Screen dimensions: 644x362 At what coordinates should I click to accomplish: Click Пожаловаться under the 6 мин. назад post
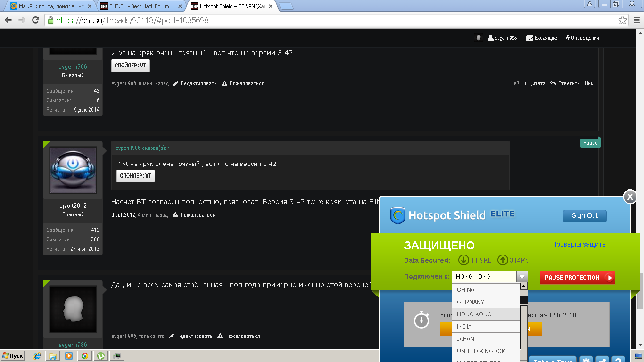coord(243,83)
